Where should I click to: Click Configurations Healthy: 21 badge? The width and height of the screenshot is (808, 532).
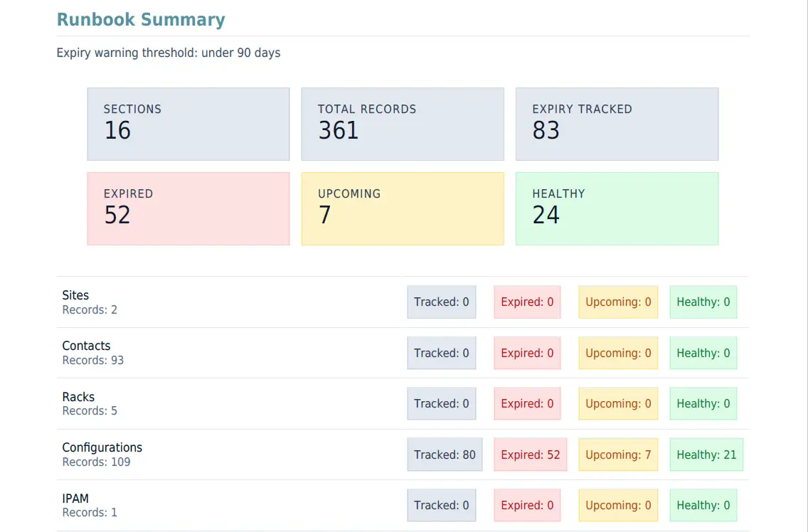[706, 454]
